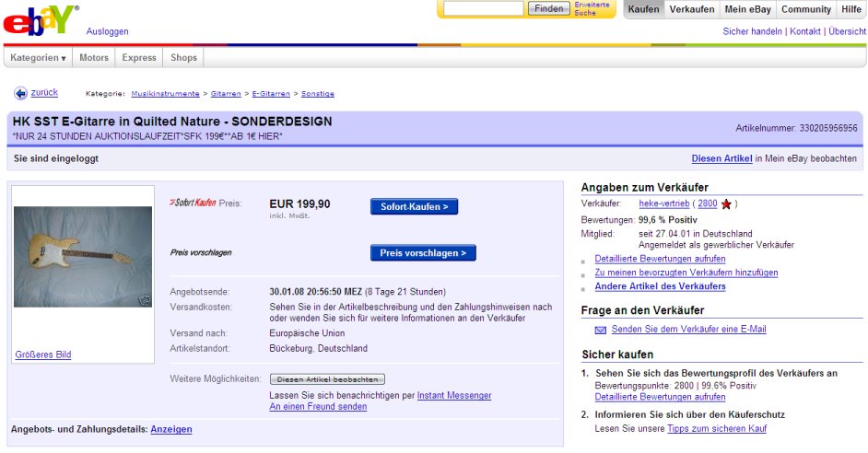Open the Kontakt link

click(805, 31)
